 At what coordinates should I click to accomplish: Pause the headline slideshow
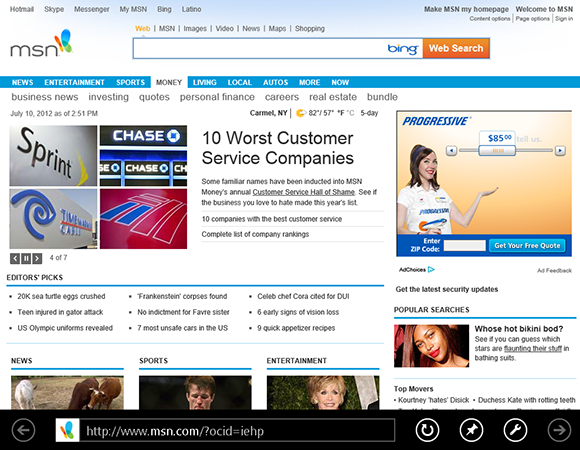26,258
